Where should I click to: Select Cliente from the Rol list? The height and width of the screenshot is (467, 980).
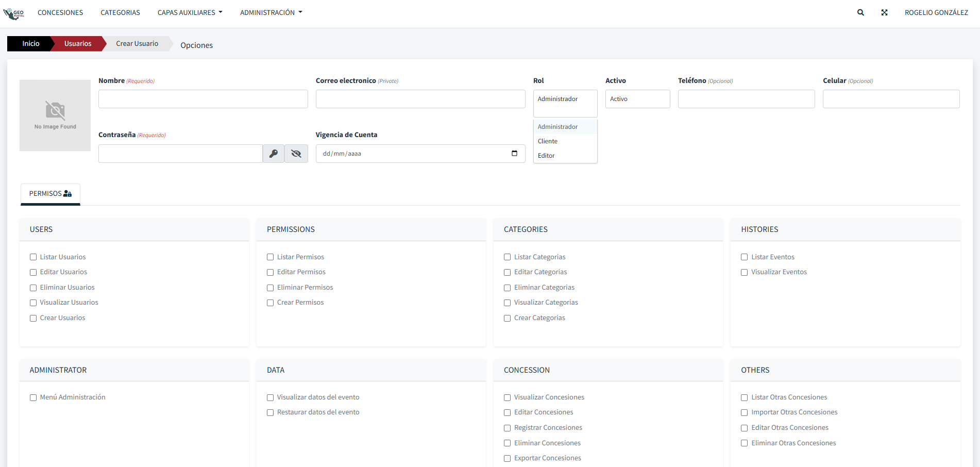tap(548, 141)
